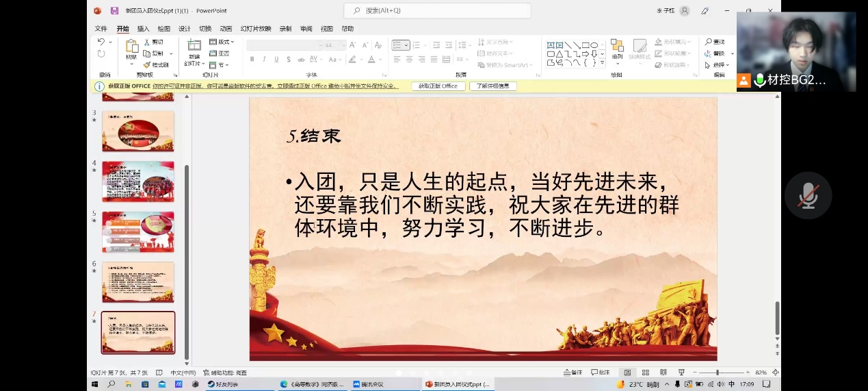The height and width of the screenshot is (391, 868).
Task: Click the Arrange (排列) icon
Action: 617,47
